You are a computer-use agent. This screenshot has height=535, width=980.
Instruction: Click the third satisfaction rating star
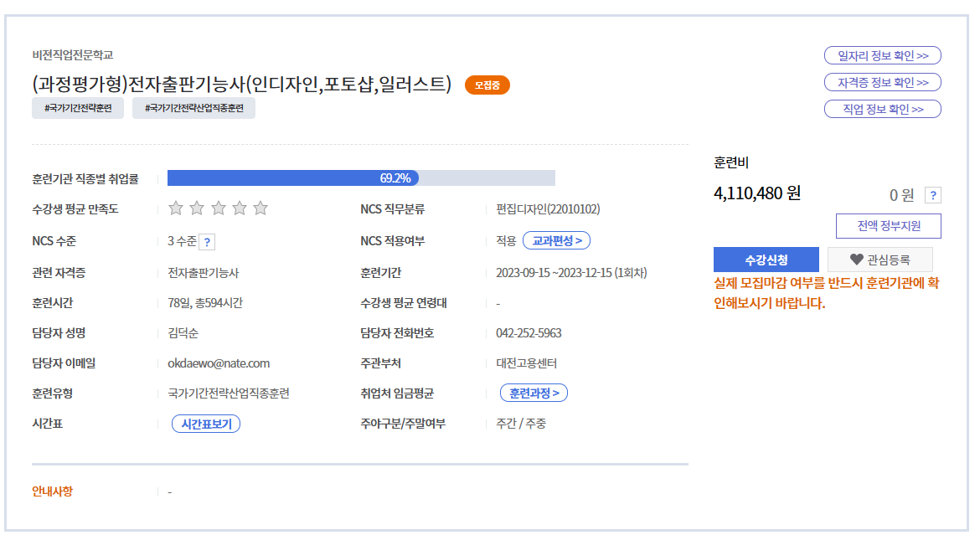click(219, 208)
